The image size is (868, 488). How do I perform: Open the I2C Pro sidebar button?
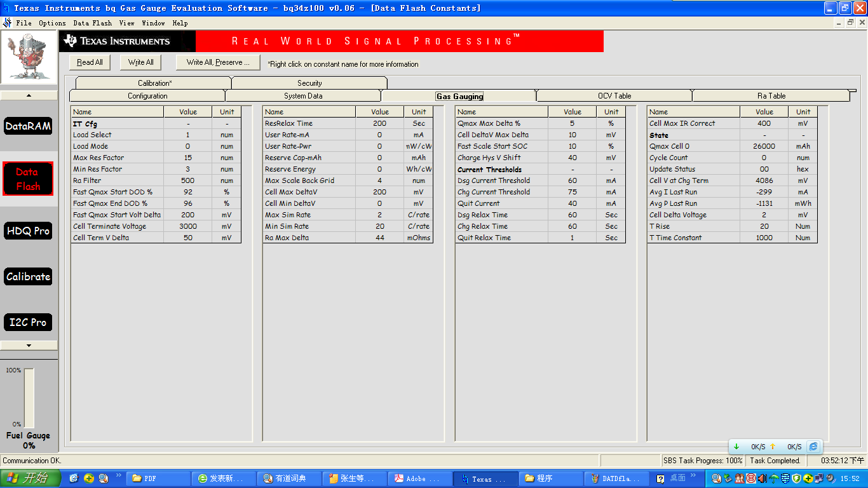(x=28, y=322)
